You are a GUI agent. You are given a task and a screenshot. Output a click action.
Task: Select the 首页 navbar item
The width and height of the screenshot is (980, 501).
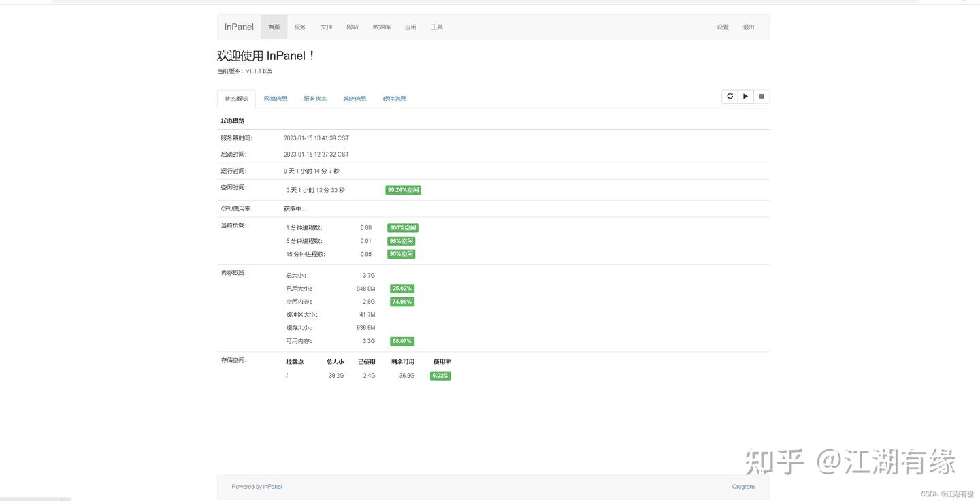click(274, 27)
